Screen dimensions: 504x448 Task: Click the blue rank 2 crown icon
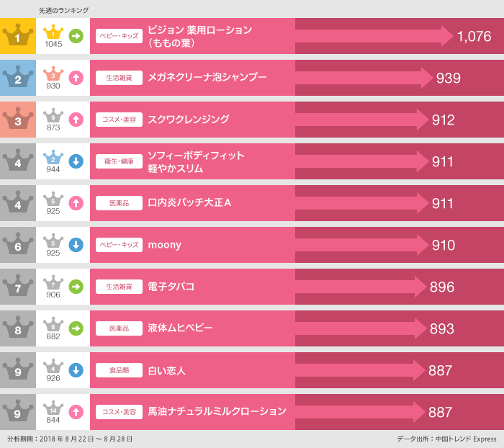[17, 77]
